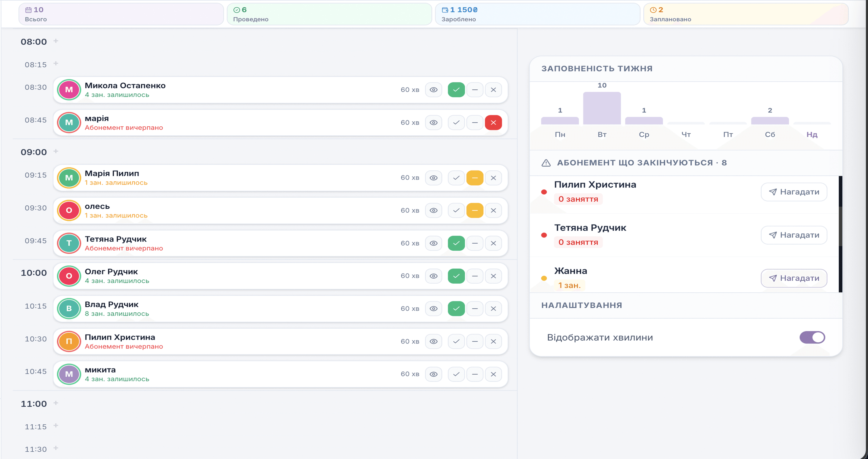Add lesson at 08:00 plus icon

click(x=56, y=41)
